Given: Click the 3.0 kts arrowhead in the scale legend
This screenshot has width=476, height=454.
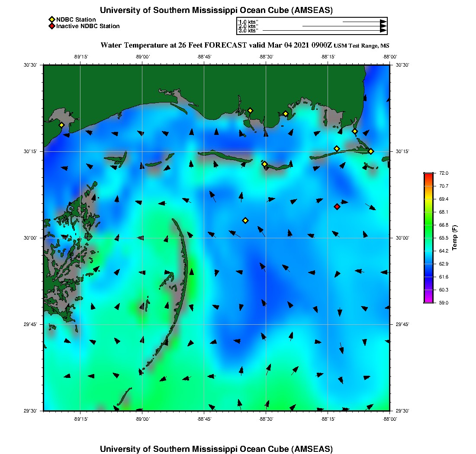Looking at the screenshot, I should click(x=383, y=30).
